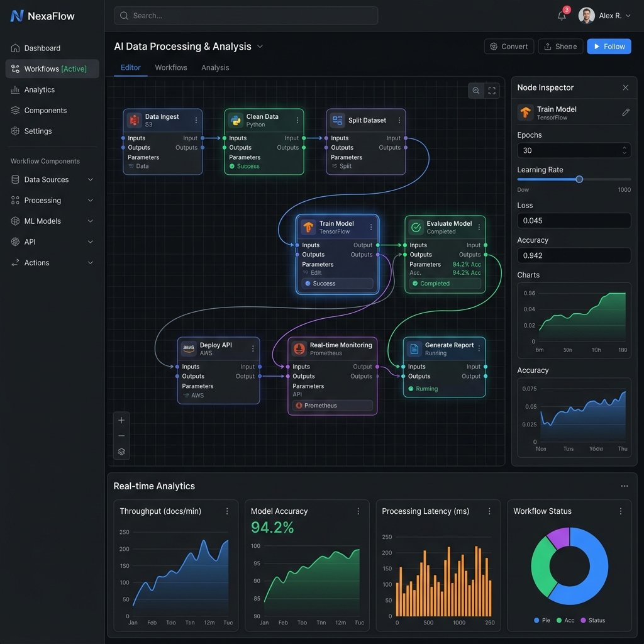Switch to the Editor tab
The width and height of the screenshot is (644, 644).
131,68
